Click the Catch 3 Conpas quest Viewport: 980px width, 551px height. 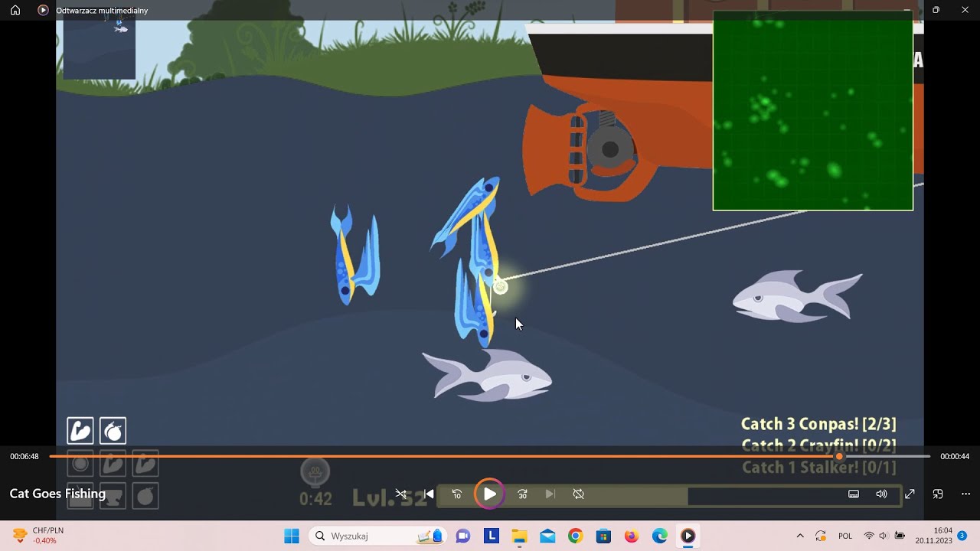tap(818, 424)
